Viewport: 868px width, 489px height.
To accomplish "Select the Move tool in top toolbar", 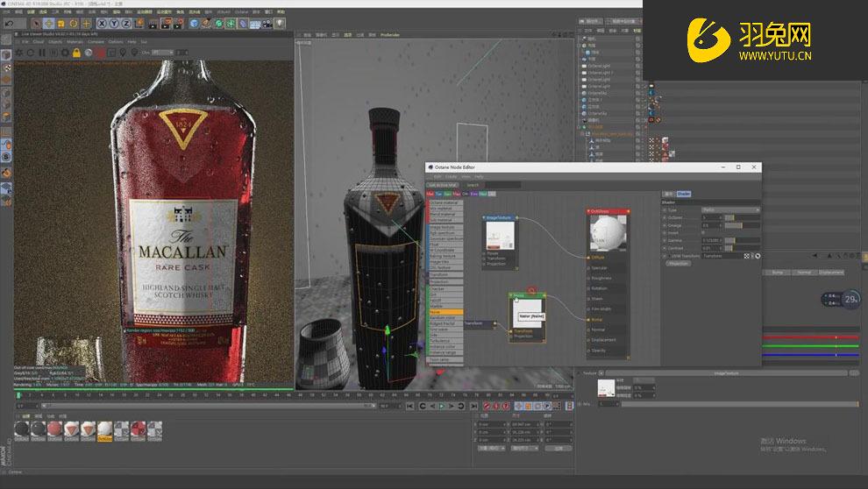I will [49, 24].
